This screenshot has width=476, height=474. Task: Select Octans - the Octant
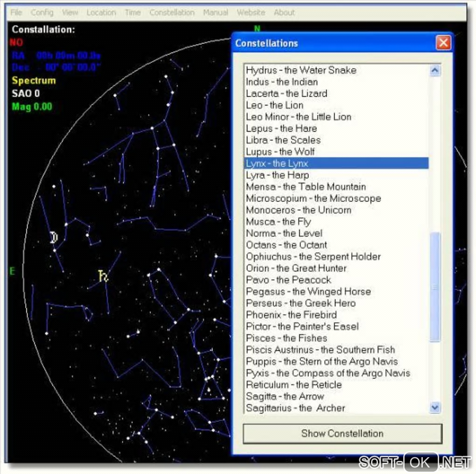[336, 245]
